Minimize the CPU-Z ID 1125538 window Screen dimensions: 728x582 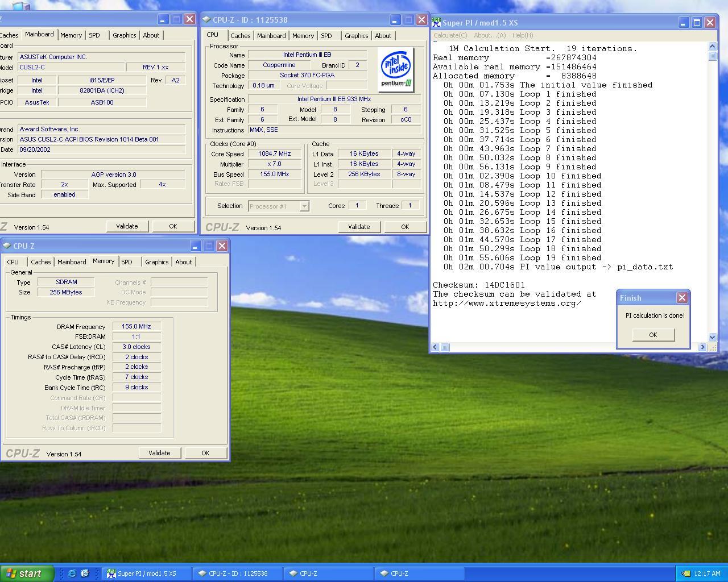pyautogui.click(x=395, y=20)
